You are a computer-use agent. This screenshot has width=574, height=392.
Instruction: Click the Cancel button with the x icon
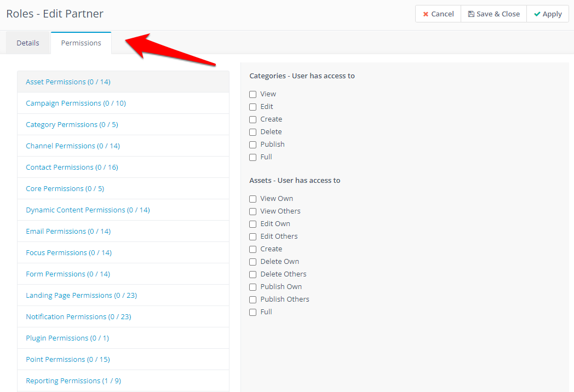point(438,14)
